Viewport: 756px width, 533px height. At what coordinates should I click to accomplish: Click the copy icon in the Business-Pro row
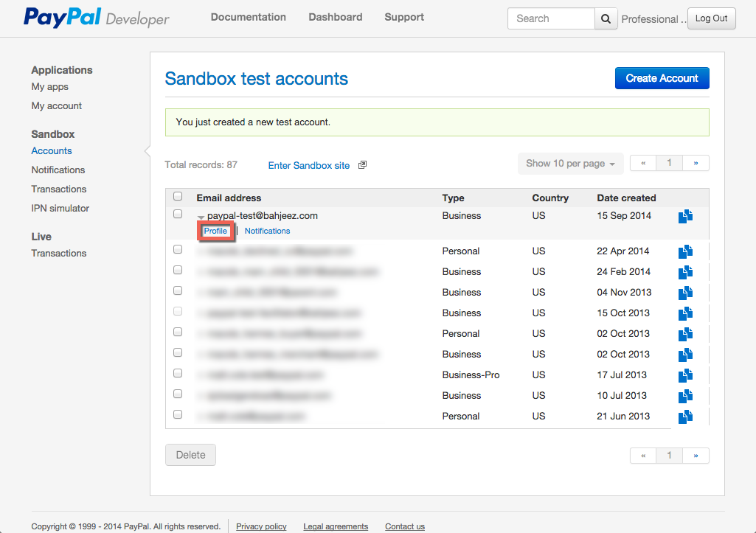coord(685,375)
